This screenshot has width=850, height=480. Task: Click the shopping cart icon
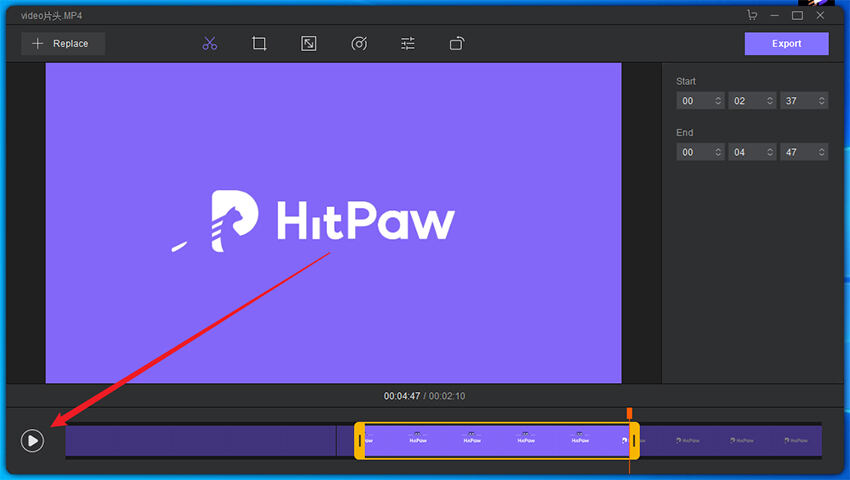[752, 15]
